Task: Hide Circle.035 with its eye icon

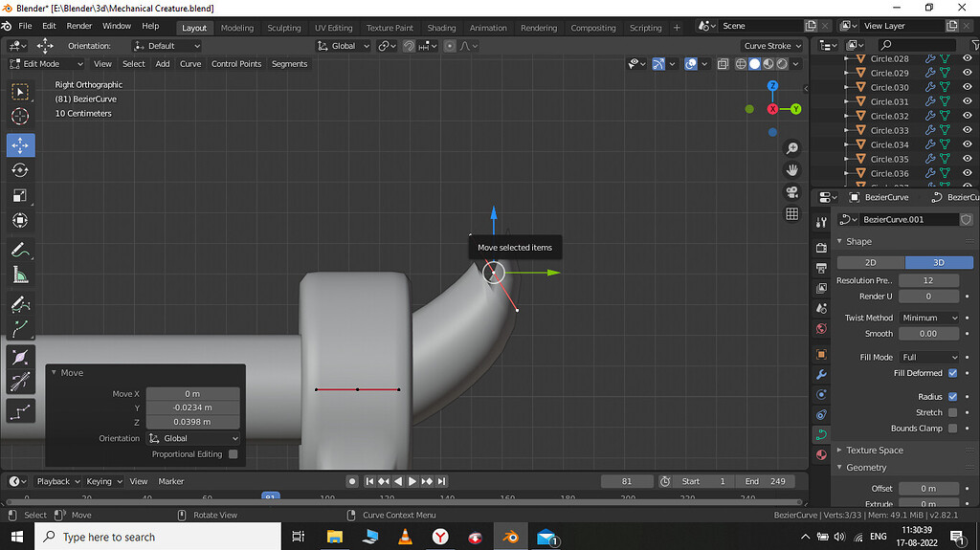Action: point(968,159)
